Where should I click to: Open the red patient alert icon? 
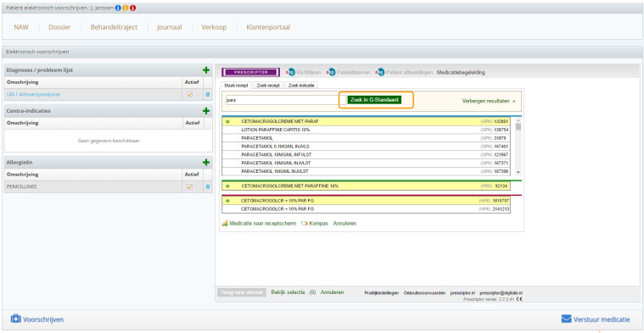coord(132,8)
